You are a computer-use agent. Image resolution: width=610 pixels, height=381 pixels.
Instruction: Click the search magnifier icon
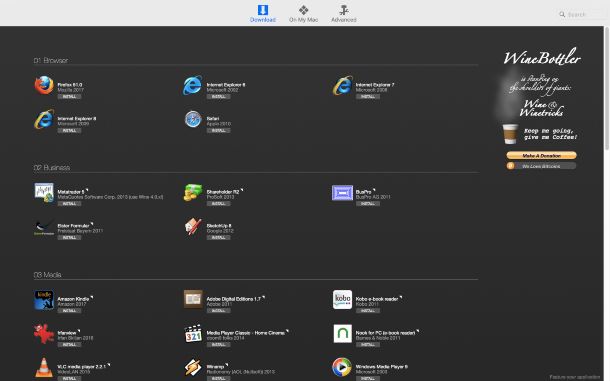tap(562, 14)
